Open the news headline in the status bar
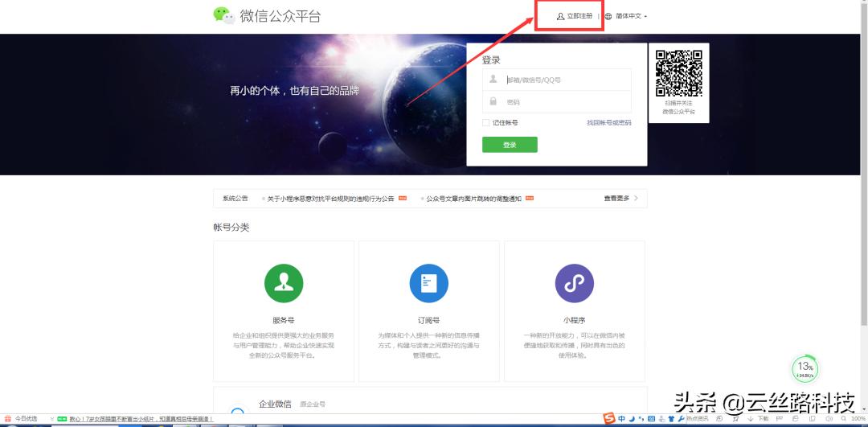This screenshot has width=868, height=427. 141,419
